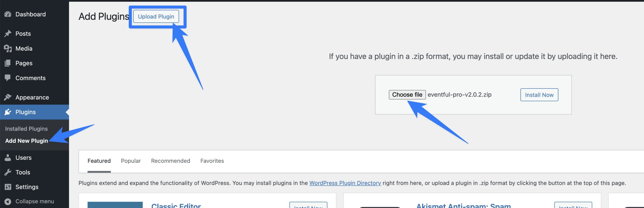This screenshot has width=644, height=208.
Task: Open the Classic Editor plugin title
Action: (x=176, y=205)
